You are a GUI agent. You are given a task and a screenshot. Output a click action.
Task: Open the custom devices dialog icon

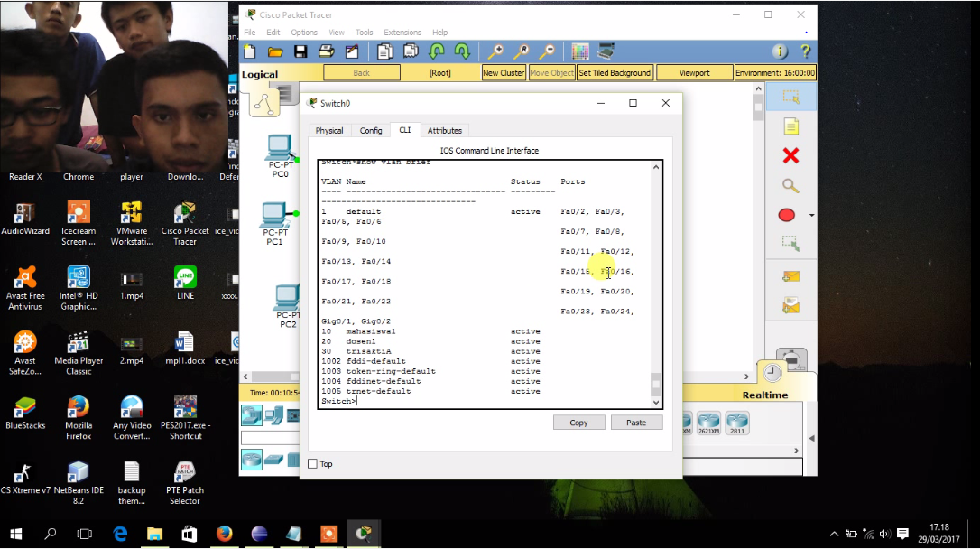pyautogui.click(x=606, y=51)
